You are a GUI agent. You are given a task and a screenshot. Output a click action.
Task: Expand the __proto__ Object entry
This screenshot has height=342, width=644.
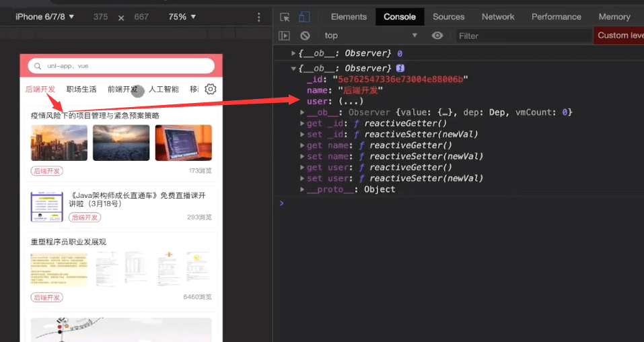[302, 189]
